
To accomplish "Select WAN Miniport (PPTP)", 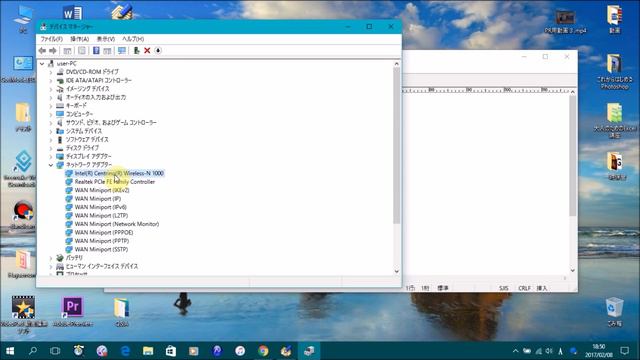I will (x=102, y=241).
